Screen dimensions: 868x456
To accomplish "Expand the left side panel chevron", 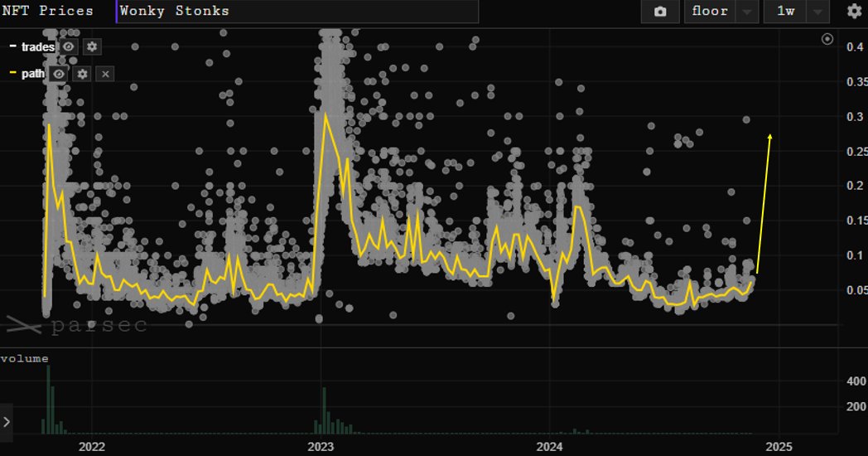I will point(7,422).
